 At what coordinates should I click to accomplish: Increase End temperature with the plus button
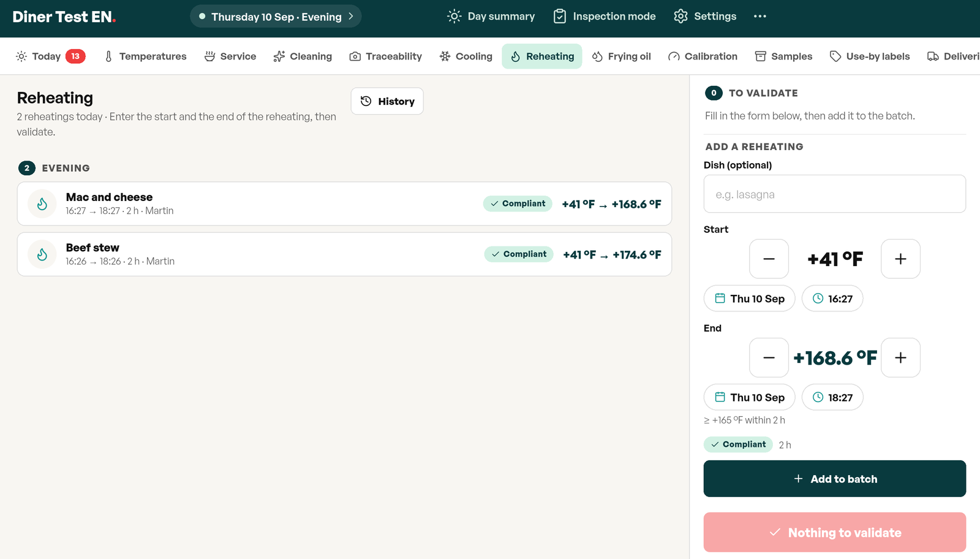900,357
